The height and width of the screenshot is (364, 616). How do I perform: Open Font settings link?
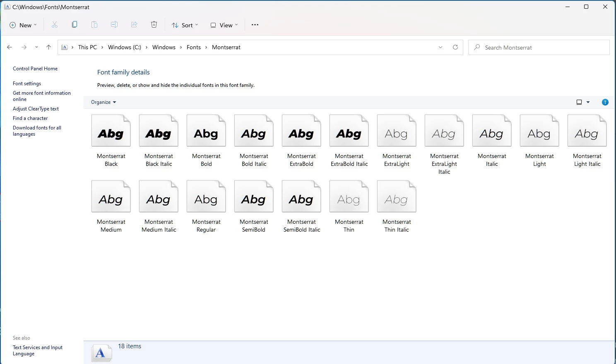(x=27, y=84)
